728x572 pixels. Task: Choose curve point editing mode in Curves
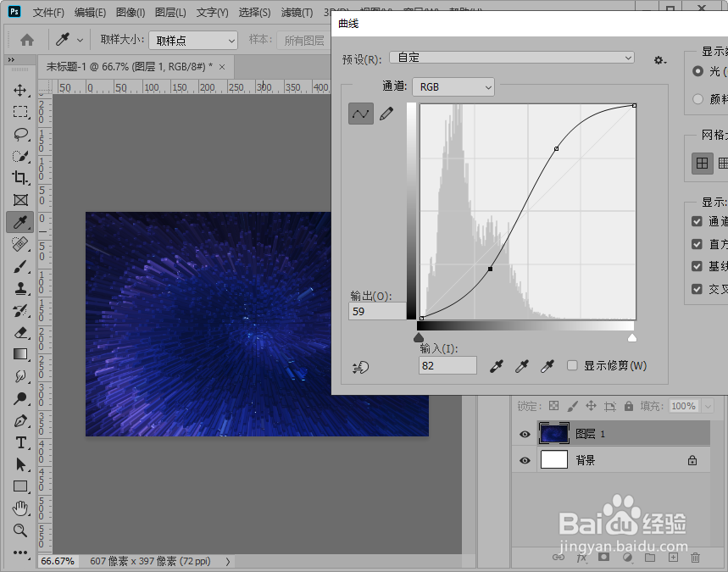(361, 114)
